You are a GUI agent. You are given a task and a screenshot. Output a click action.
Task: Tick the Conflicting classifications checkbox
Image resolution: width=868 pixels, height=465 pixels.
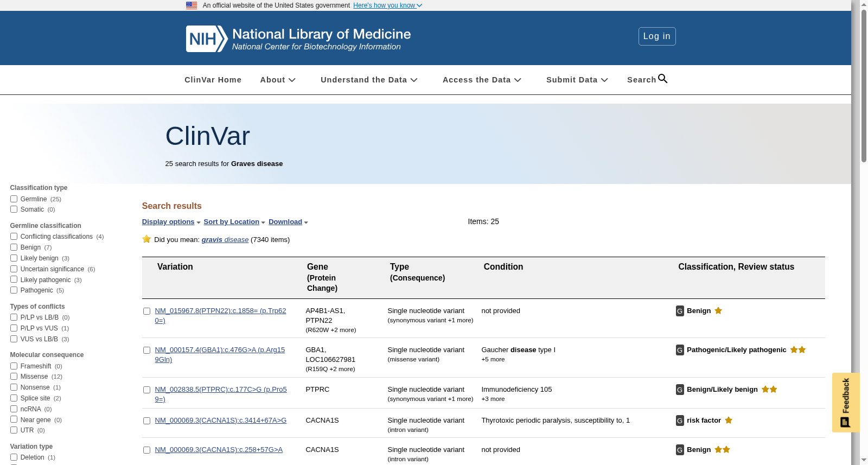(14, 237)
